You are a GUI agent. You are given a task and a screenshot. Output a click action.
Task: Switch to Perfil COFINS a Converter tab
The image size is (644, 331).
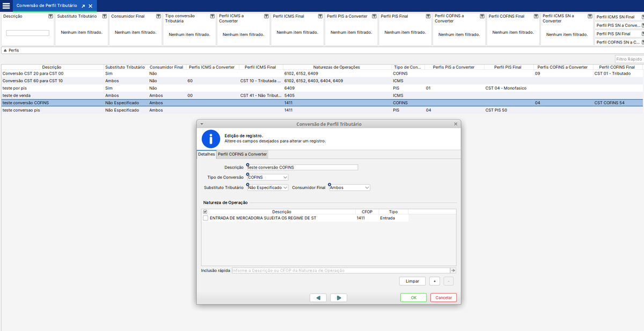242,155
